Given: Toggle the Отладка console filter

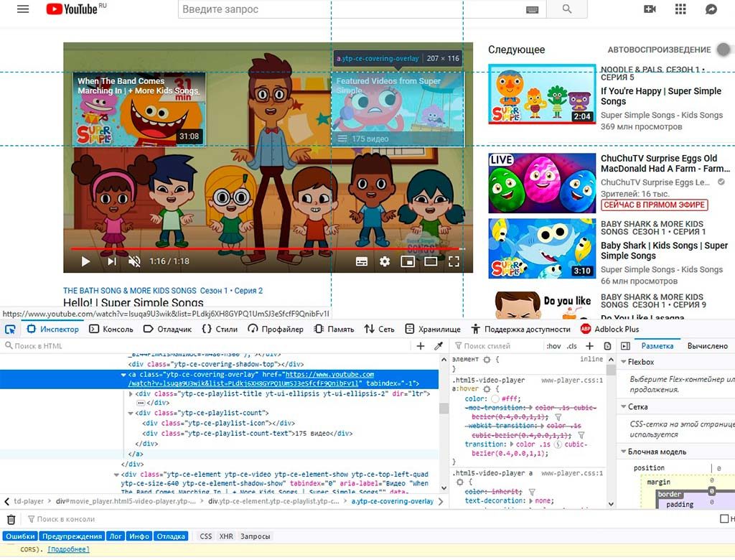Looking at the screenshot, I should [171, 536].
